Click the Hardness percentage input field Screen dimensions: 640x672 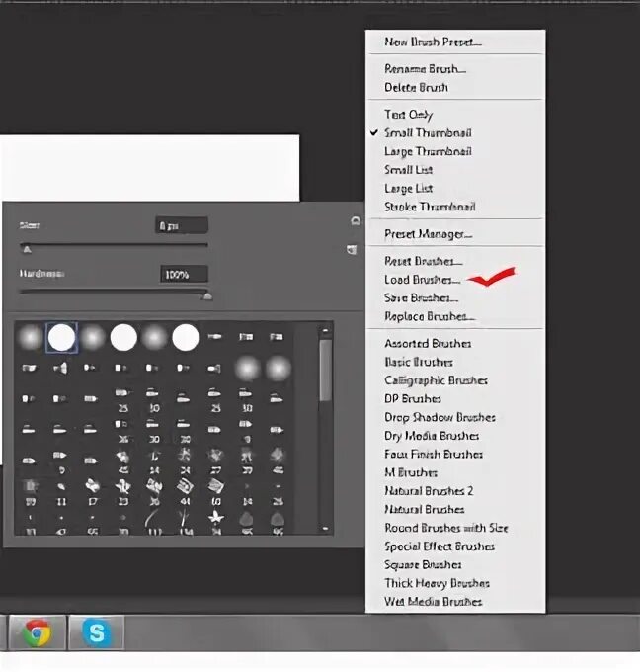point(185,275)
